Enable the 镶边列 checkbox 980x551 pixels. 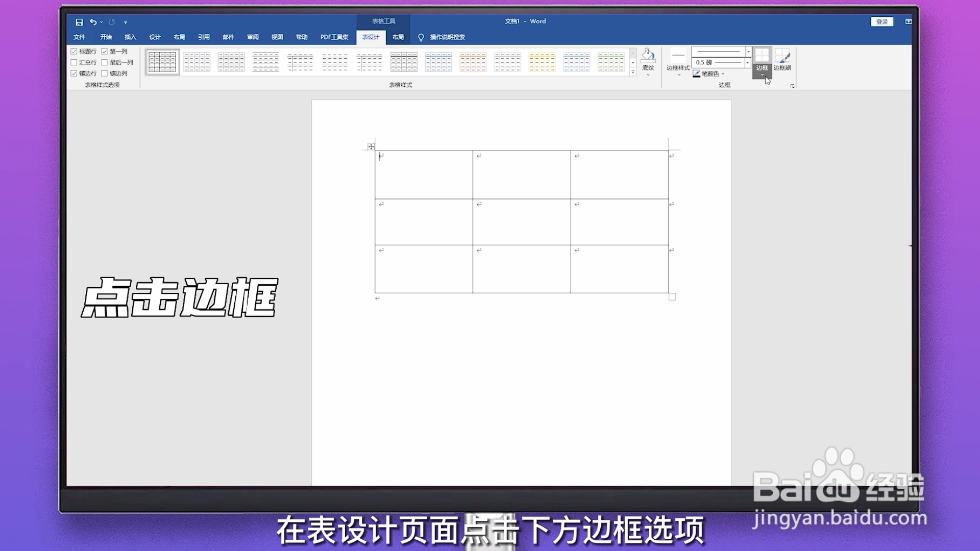click(105, 73)
